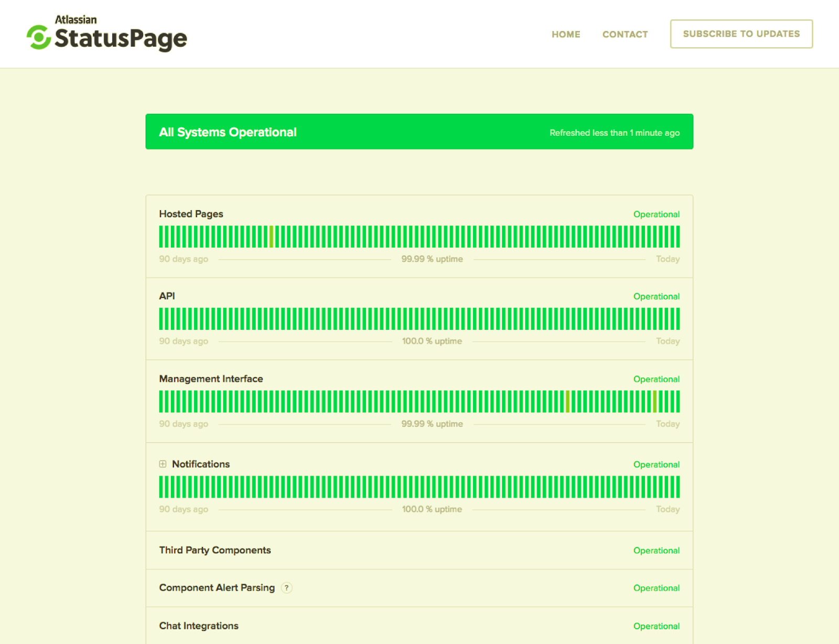
Task: Click the Today label under API
Action: 668,341
